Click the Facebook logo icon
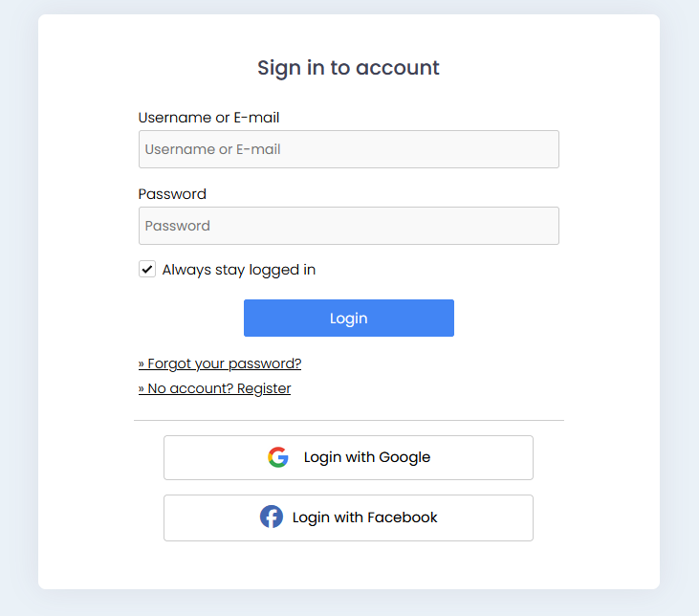The height and width of the screenshot is (616, 699). pos(272,517)
